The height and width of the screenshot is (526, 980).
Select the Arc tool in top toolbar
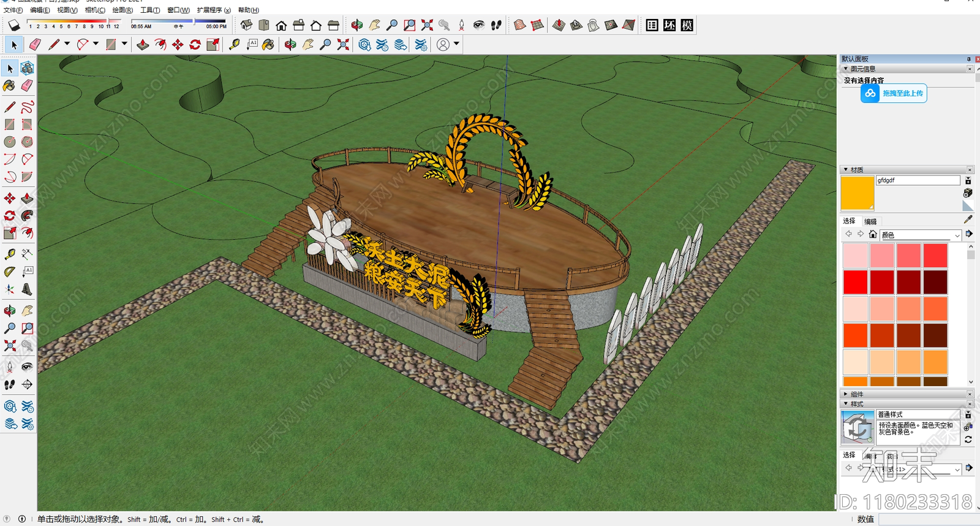pos(83,44)
